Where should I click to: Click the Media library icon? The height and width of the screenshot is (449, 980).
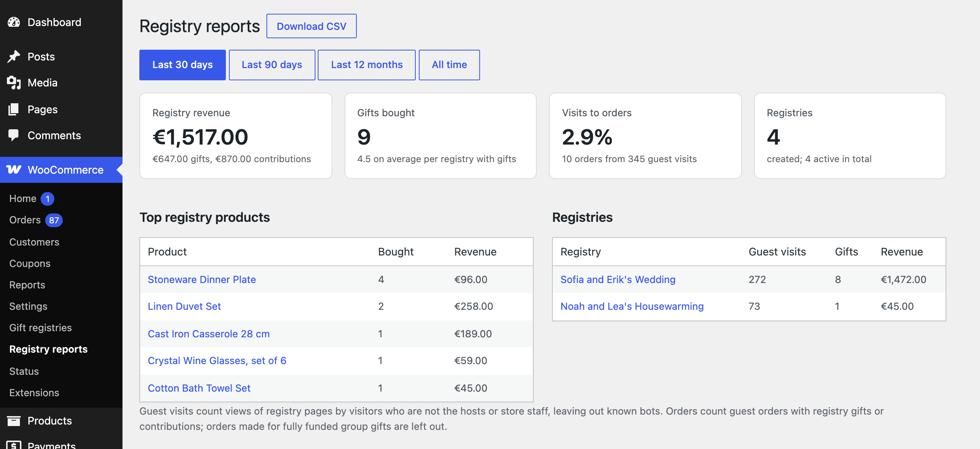point(14,83)
